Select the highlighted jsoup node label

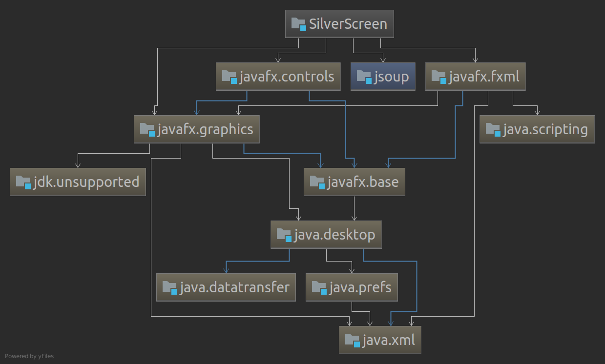click(x=392, y=78)
